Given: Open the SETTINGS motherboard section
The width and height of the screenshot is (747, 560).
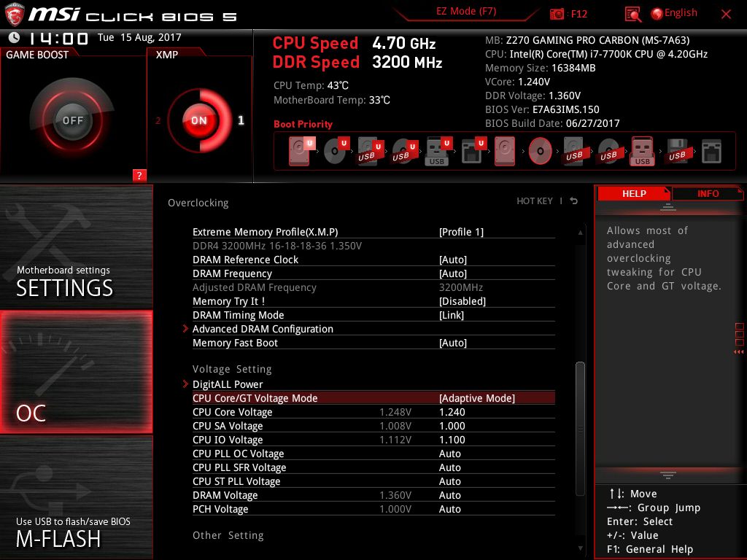Looking at the screenshot, I should pyautogui.click(x=76, y=246).
